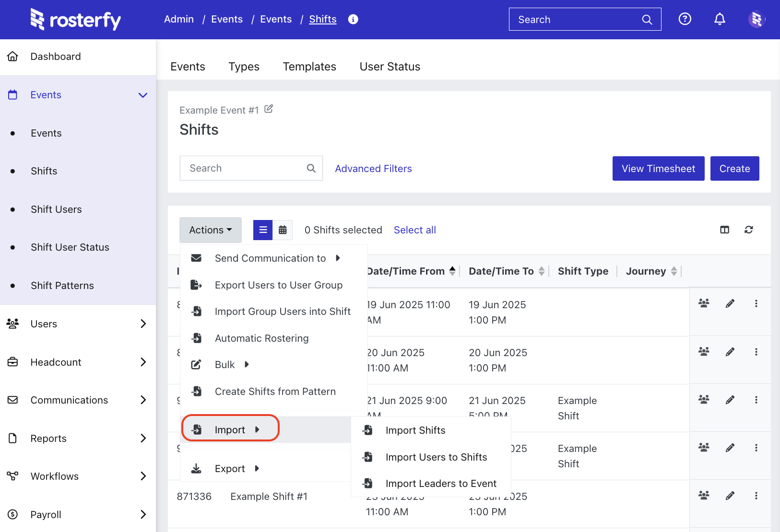
Task: Edit the 19 Jun 2025 shift
Action: point(730,303)
